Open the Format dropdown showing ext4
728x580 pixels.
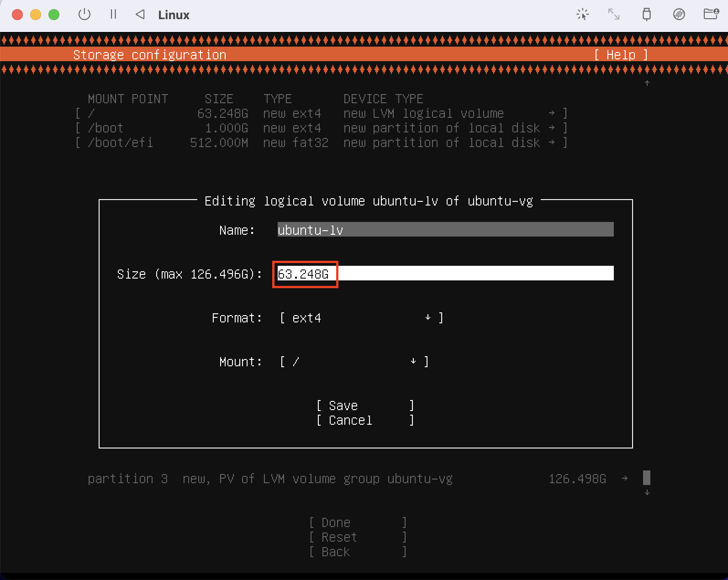tap(361, 318)
